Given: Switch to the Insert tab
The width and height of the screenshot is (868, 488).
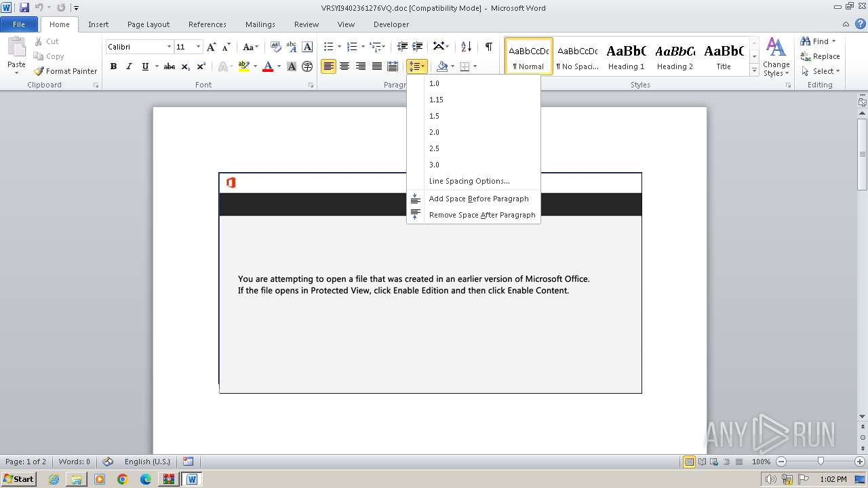Looking at the screenshot, I should [x=98, y=24].
